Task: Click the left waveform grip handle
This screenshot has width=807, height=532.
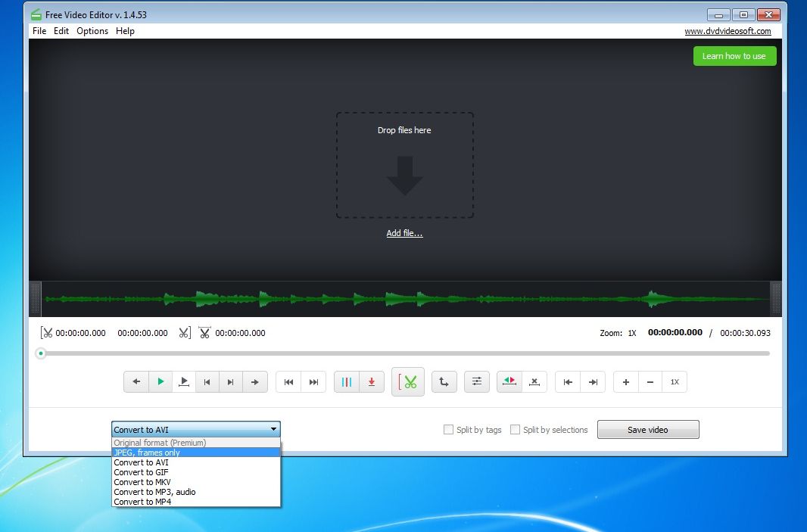Action: pyautogui.click(x=35, y=298)
